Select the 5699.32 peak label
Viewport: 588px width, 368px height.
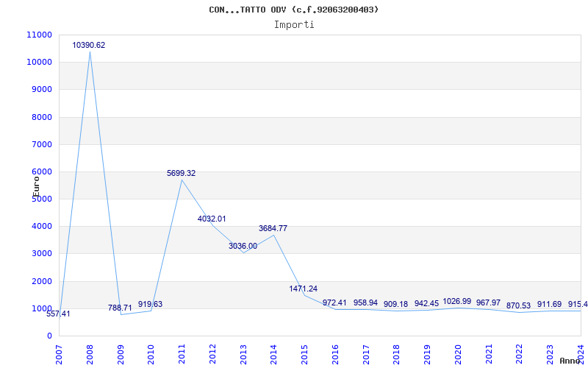coord(181,173)
